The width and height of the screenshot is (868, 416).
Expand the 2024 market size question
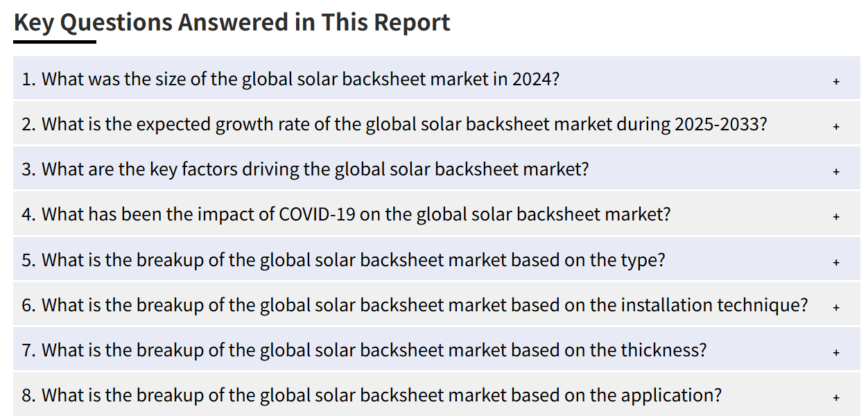437,78
